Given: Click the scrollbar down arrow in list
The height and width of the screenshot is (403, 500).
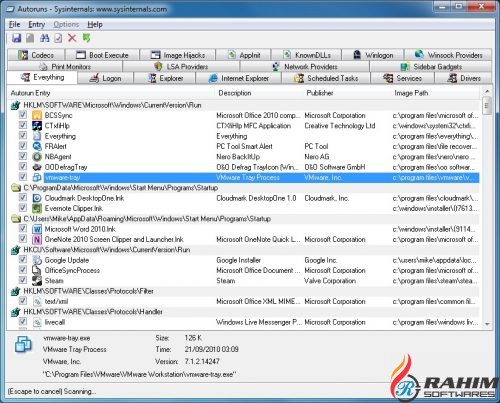Looking at the screenshot, I should pyautogui.click(x=487, y=324).
